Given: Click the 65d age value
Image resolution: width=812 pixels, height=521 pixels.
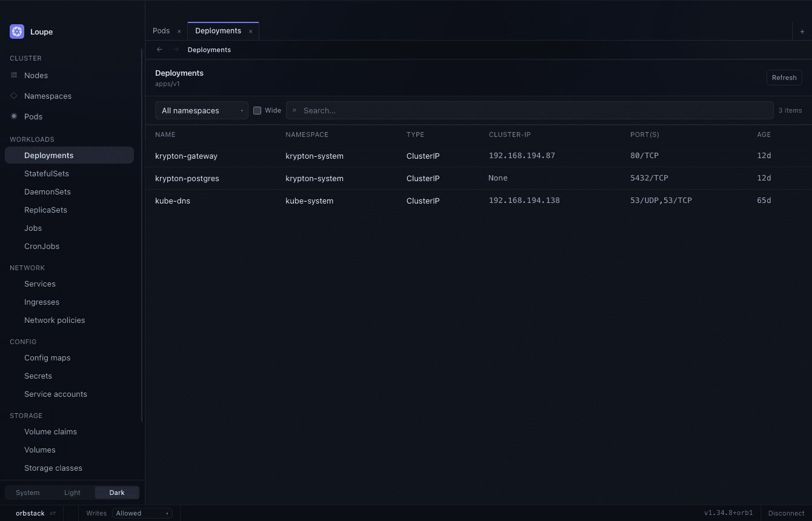Looking at the screenshot, I should coord(764,201).
